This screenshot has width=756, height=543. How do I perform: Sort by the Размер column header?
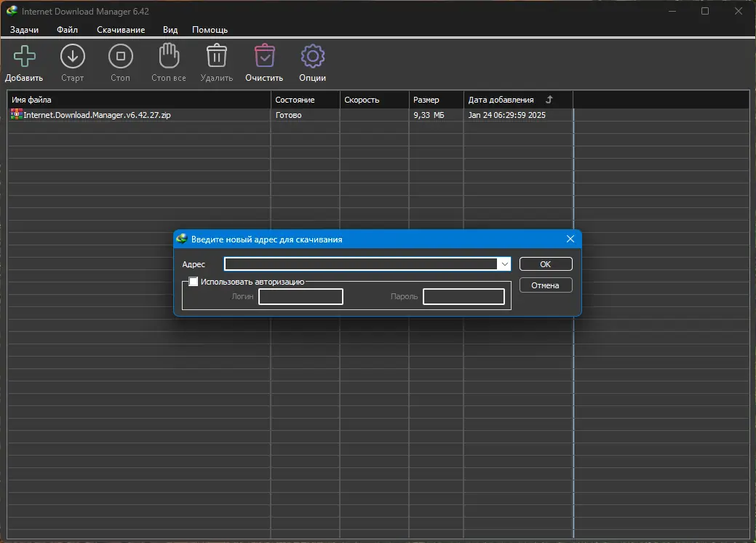436,99
